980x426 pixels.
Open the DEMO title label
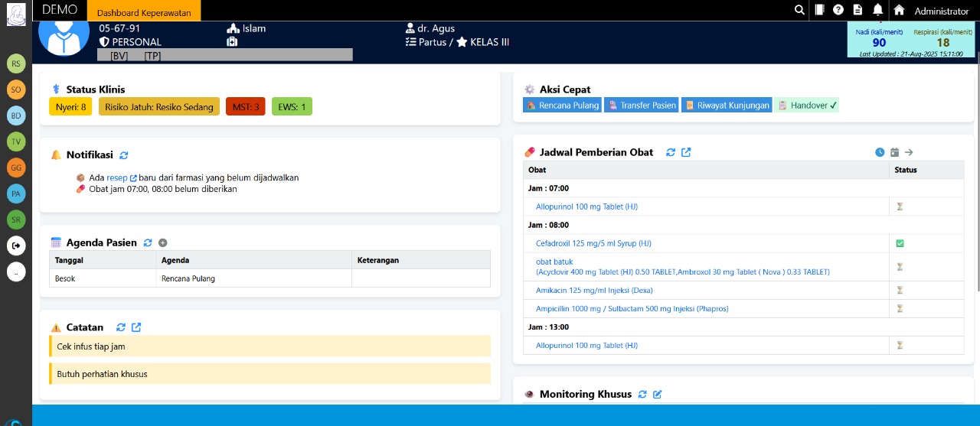click(60, 10)
